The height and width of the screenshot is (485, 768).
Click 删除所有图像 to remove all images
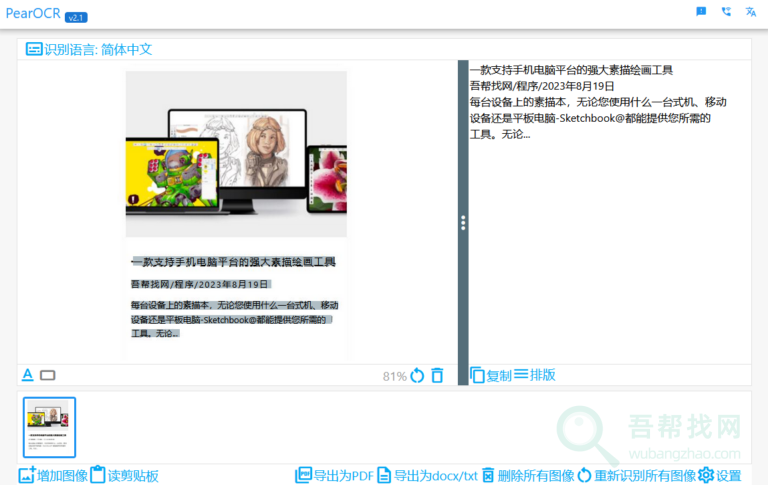click(527, 475)
